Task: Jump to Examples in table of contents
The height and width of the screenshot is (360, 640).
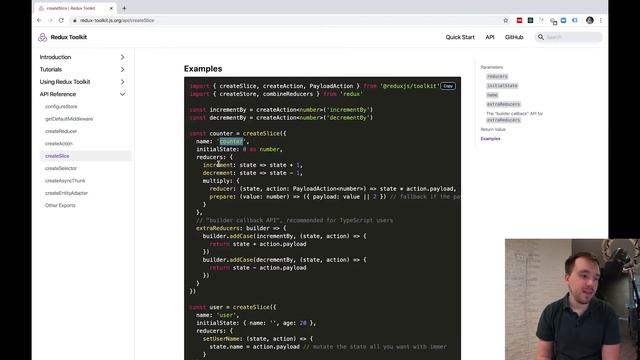Action: [490, 139]
